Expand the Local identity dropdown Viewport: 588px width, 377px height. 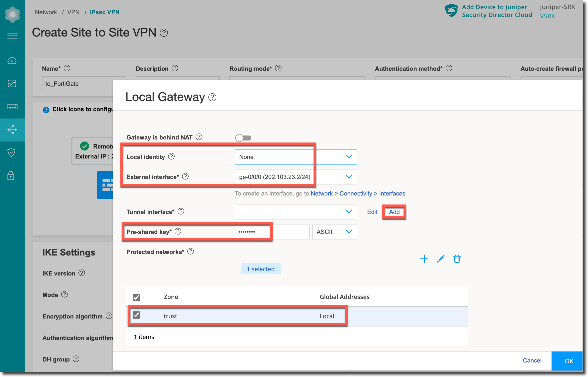pos(296,157)
